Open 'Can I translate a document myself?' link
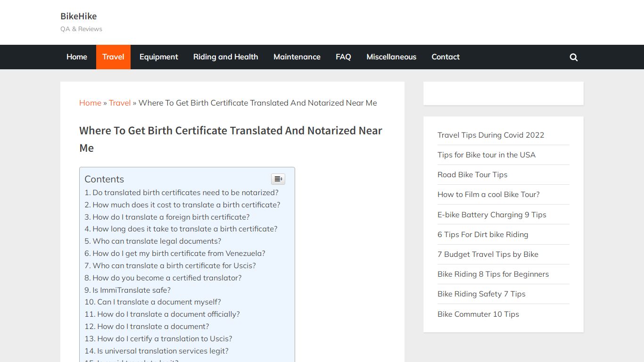The image size is (644, 362). tap(153, 302)
